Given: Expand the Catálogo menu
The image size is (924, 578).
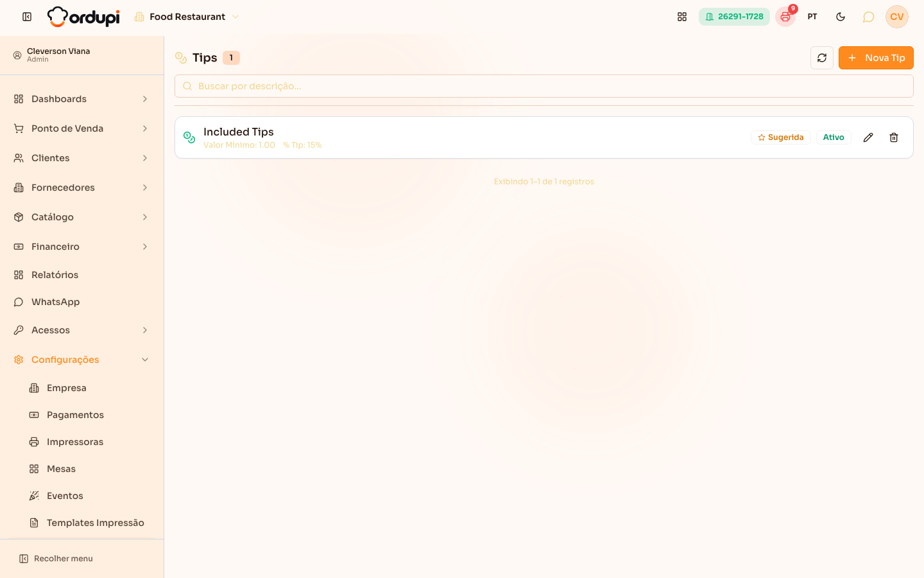Looking at the screenshot, I should (82, 217).
